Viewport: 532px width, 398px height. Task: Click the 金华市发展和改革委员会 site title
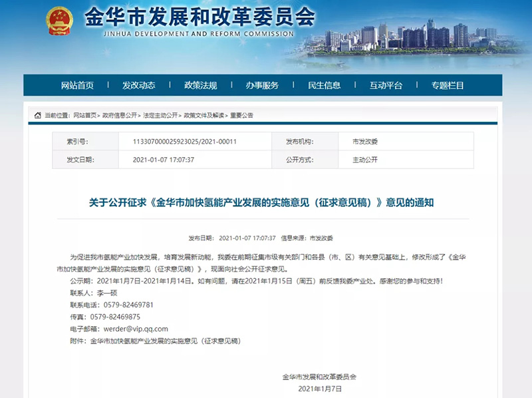pyautogui.click(x=199, y=19)
